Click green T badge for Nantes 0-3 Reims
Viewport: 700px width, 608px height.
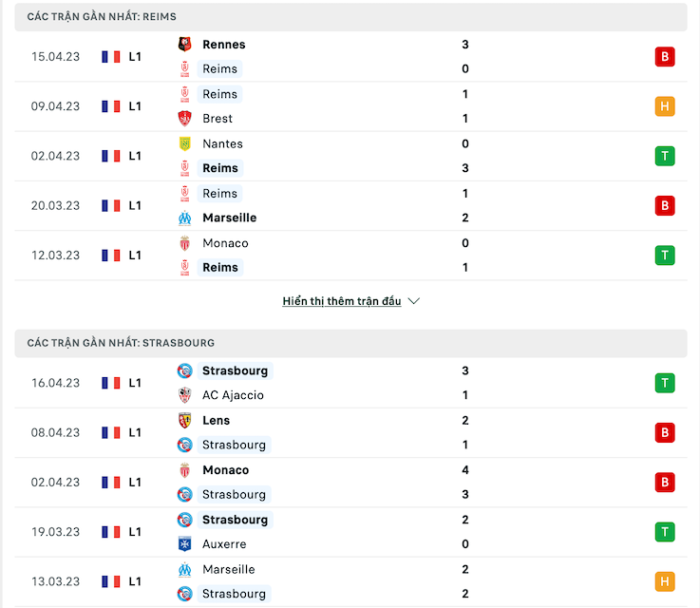(665, 156)
